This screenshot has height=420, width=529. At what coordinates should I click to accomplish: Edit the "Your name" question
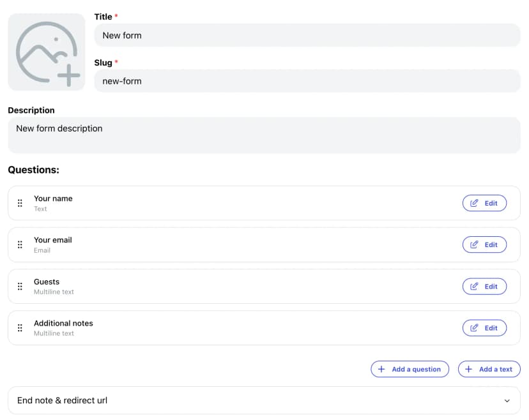coord(484,203)
